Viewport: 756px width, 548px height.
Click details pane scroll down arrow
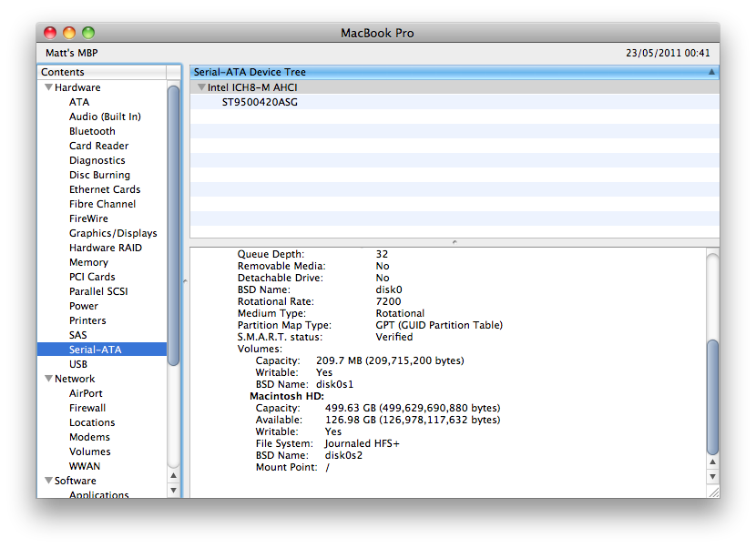click(712, 476)
